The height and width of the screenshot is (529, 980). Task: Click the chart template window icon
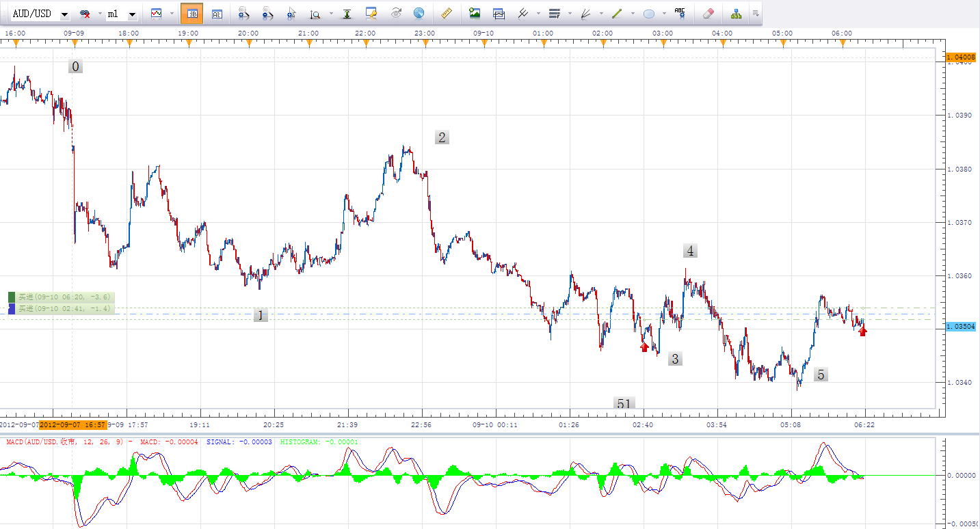(499, 14)
